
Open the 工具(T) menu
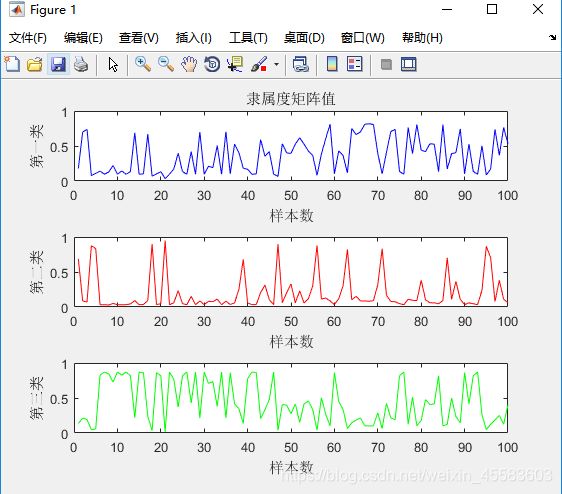click(x=248, y=38)
